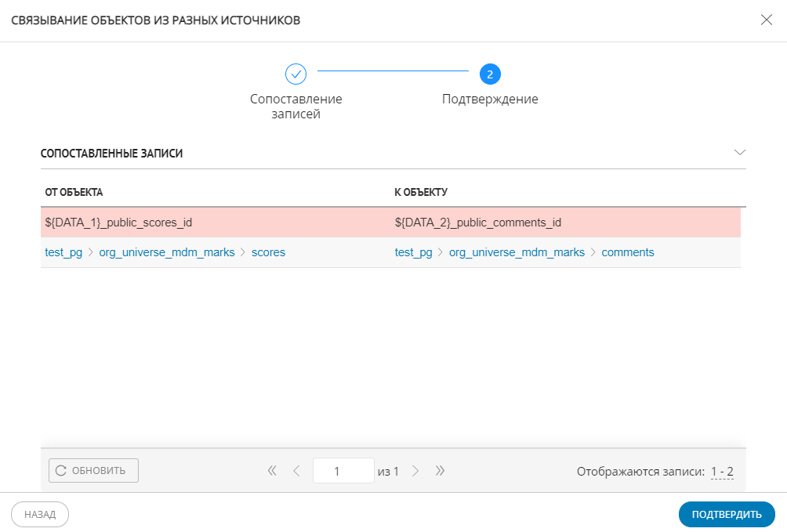This screenshot has width=787, height=532.
Task: Click the К объекту column header
Action: pyautogui.click(x=421, y=192)
